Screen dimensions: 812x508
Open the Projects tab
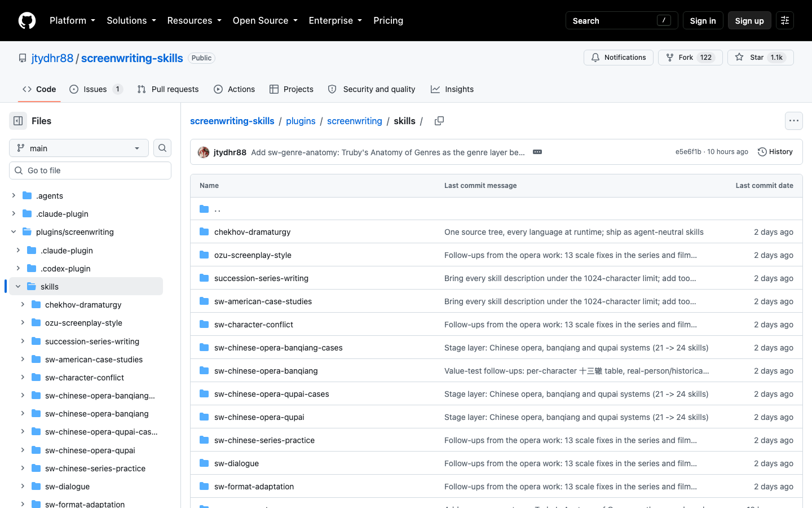[x=292, y=89]
